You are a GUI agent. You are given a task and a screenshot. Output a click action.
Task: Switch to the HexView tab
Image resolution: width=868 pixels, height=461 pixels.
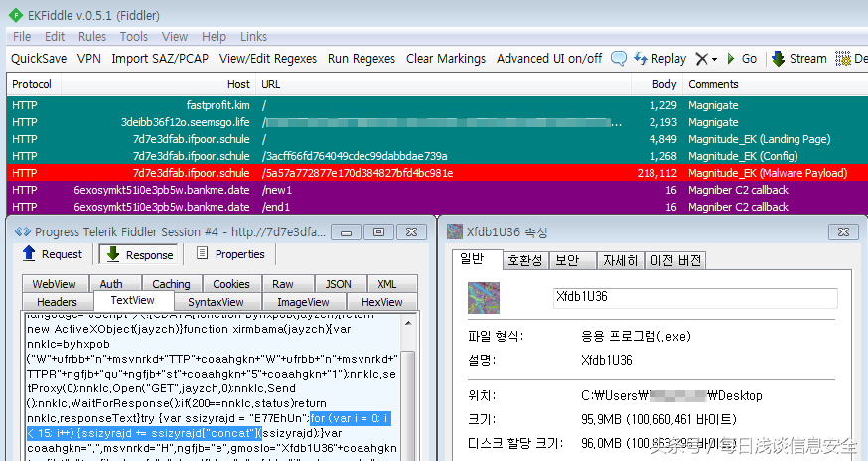(x=381, y=302)
